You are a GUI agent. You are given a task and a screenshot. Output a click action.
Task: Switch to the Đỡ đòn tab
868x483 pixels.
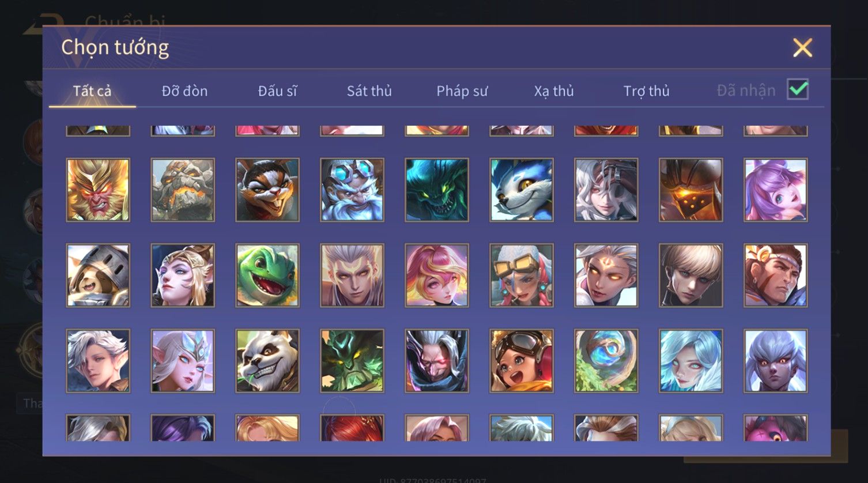tap(184, 91)
